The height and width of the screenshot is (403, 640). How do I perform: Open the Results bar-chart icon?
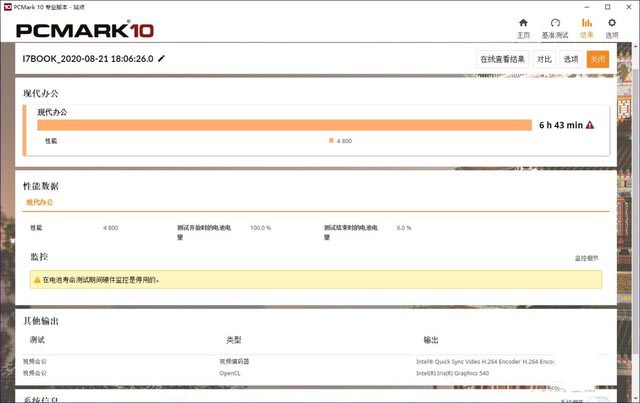pyautogui.click(x=587, y=23)
